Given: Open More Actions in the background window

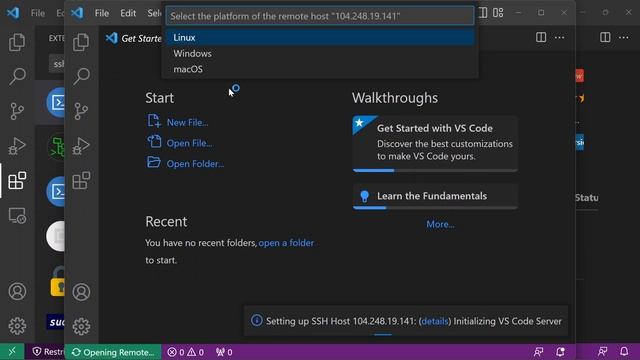Looking at the screenshot, I should pyautogui.click(x=624, y=38).
